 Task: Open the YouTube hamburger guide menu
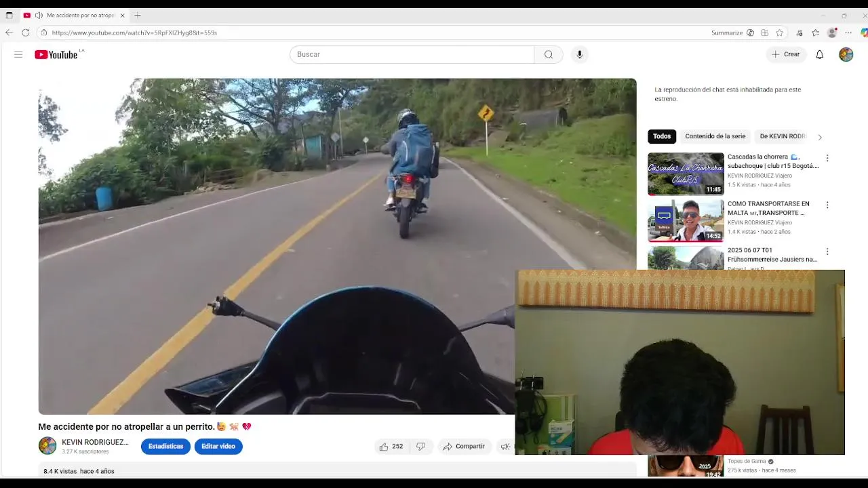[18, 54]
